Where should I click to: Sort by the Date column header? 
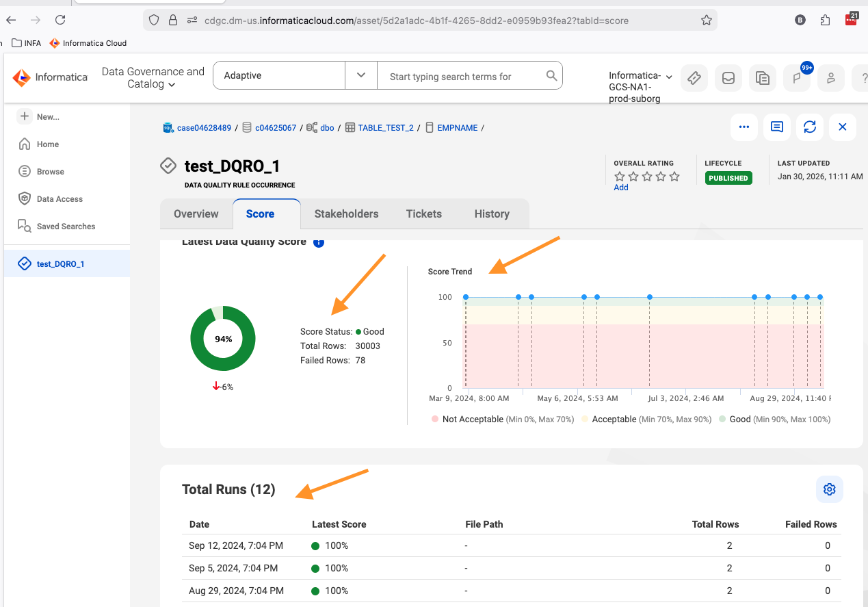click(x=199, y=524)
